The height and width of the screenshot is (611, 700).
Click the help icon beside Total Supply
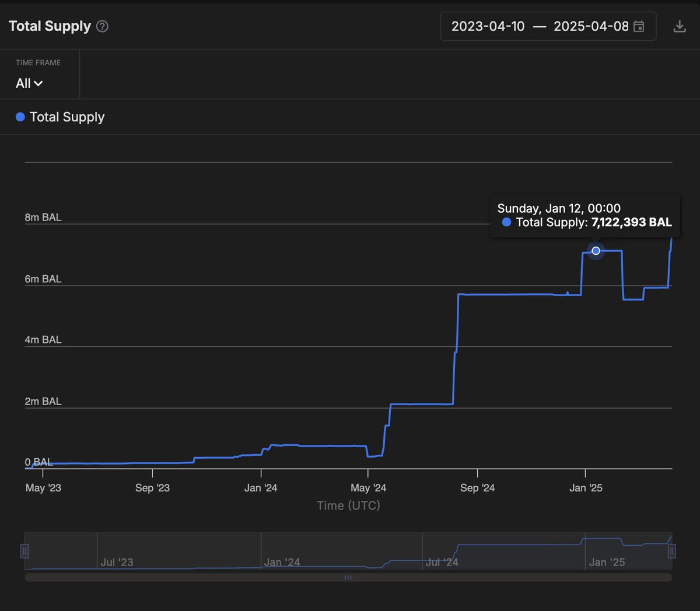(x=102, y=26)
